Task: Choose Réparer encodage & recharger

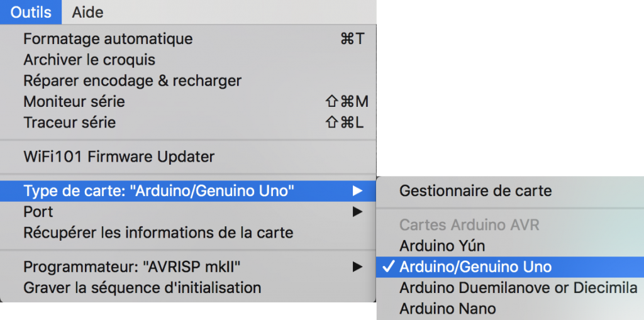Action: [x=132, y=80]
